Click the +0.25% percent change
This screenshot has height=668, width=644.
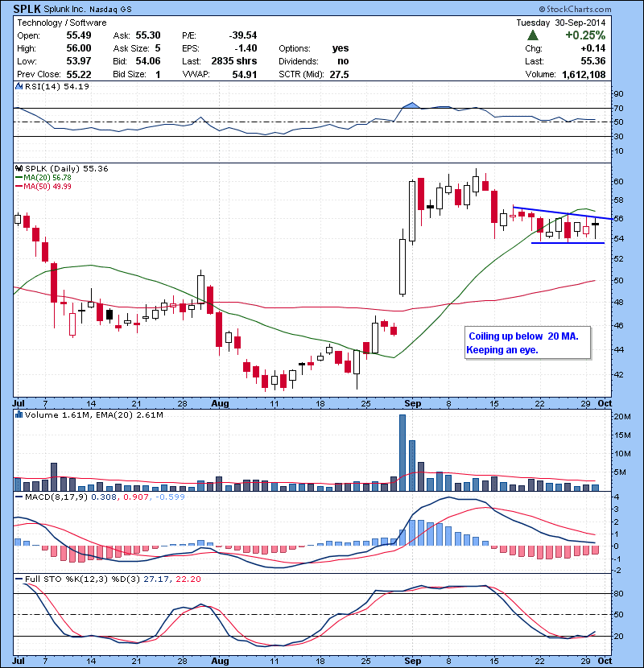585,35
